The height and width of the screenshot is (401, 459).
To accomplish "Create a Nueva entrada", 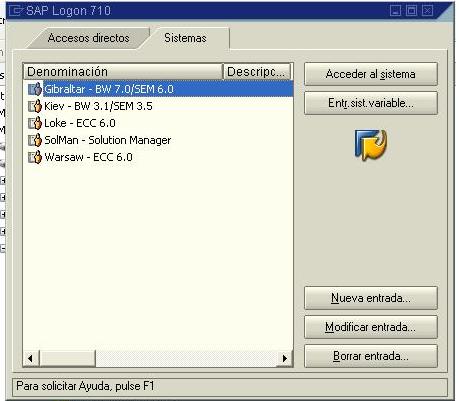I will pyautogui.click(x=371, y=298).
